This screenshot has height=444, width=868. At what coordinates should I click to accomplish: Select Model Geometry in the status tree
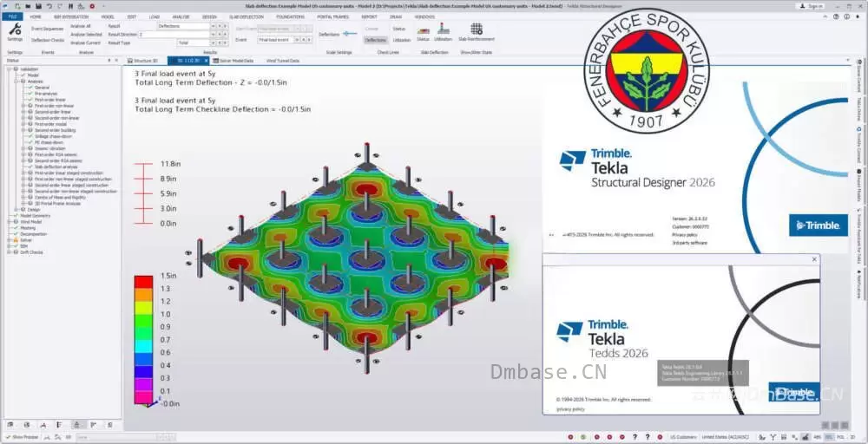(35, 216)
